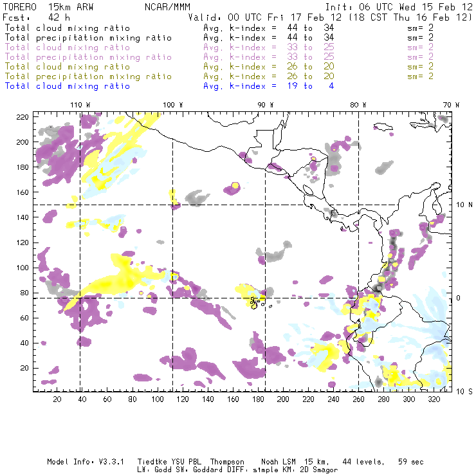Viewport: 476px width, 476px height.
Task: Click the "80 W" longitude label
Action: [358, 105]
